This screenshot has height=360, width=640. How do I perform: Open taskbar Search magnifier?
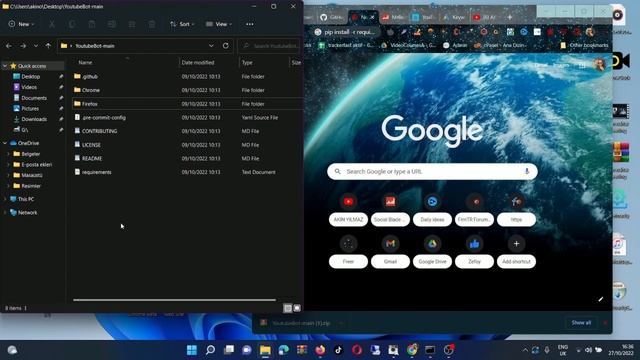210,350
